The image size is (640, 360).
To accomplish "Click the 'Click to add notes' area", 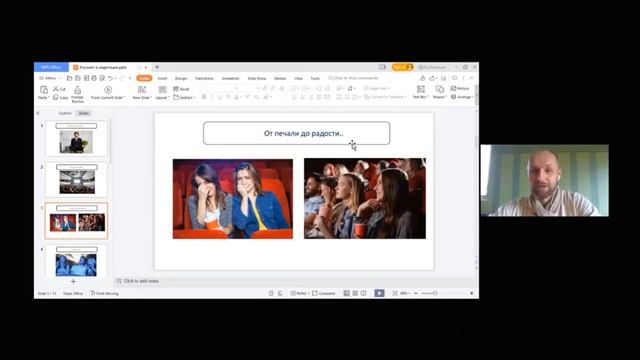I will click(141, 281).
